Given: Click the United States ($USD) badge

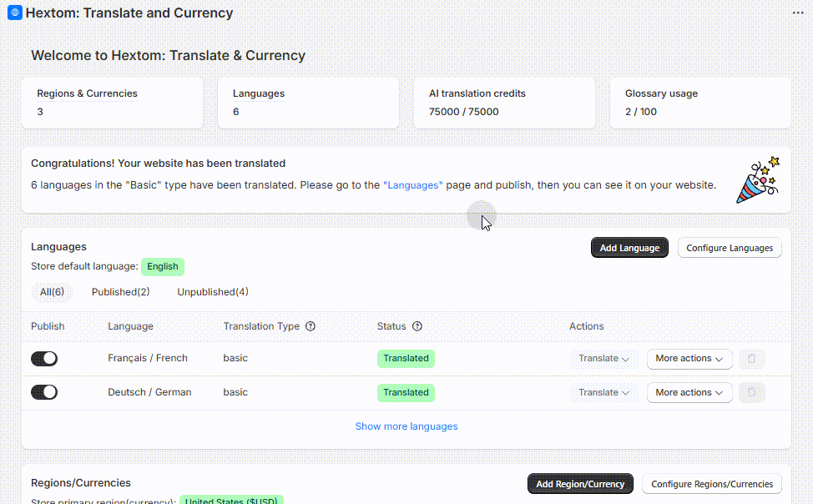Looking at the screenshot, I should [231, 501].
